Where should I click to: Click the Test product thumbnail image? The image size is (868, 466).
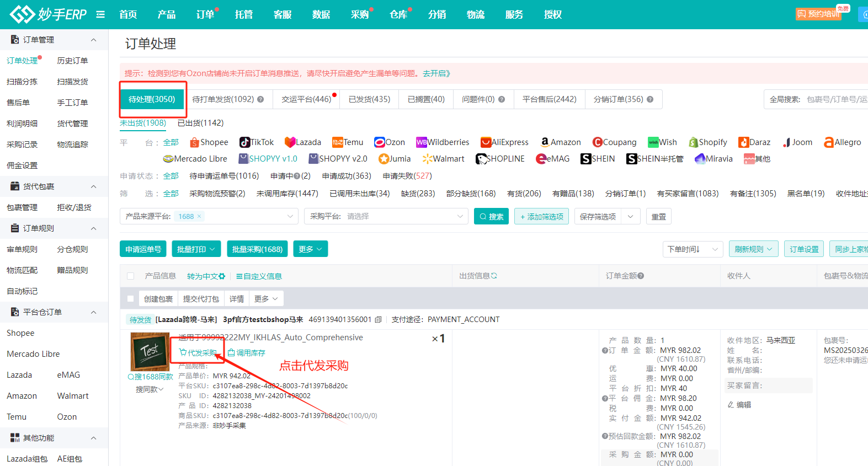pos(150,351)
